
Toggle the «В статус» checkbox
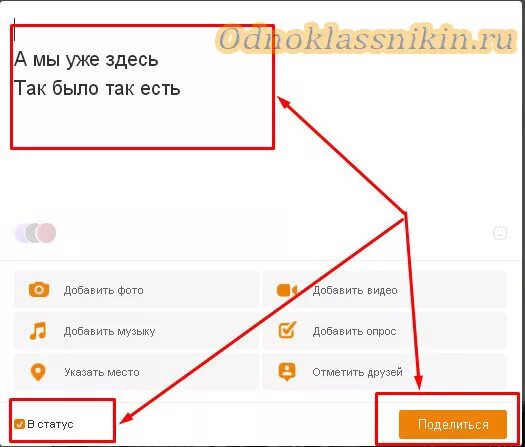coord(19,424)
